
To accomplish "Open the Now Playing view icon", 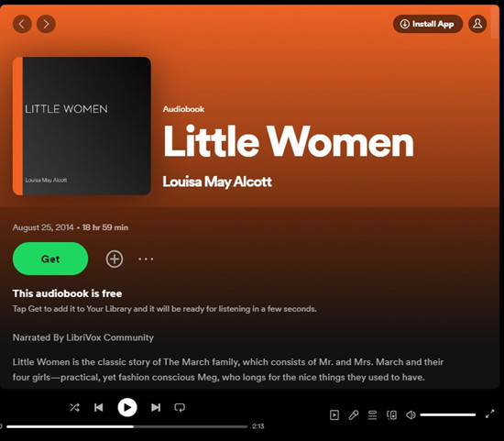I will 334,415.
